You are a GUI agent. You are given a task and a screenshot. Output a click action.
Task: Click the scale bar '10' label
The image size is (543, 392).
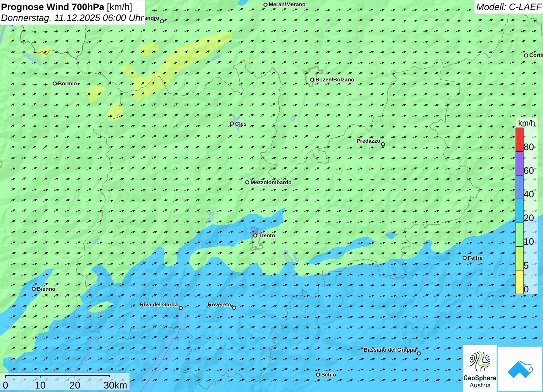(40, 385)
